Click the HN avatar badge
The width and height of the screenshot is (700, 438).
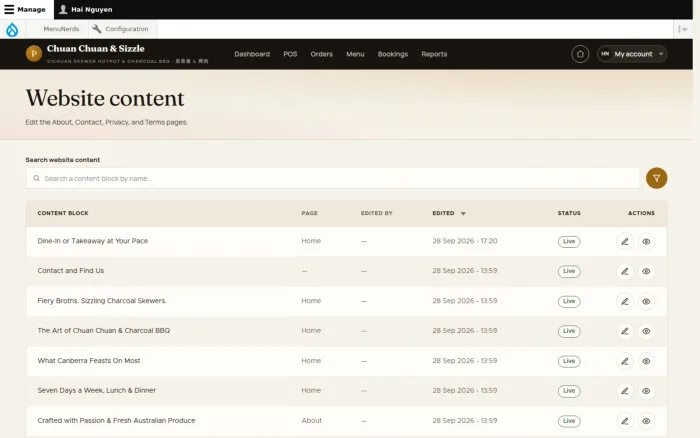(605, 54)
